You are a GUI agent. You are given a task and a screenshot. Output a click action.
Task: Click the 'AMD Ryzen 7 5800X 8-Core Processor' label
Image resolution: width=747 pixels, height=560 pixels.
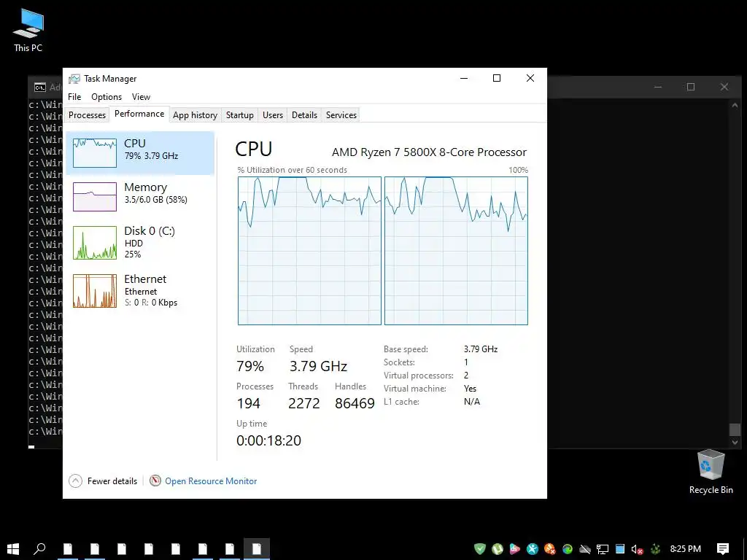(429, 152)
